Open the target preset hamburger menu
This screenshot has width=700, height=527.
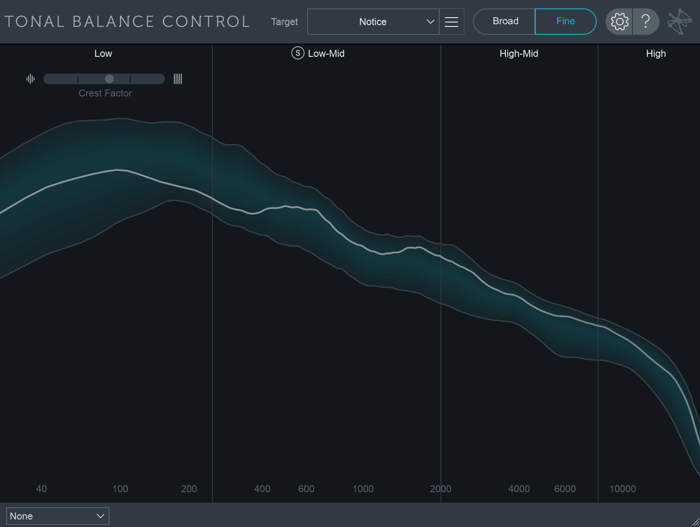click(x=451, y=21)
